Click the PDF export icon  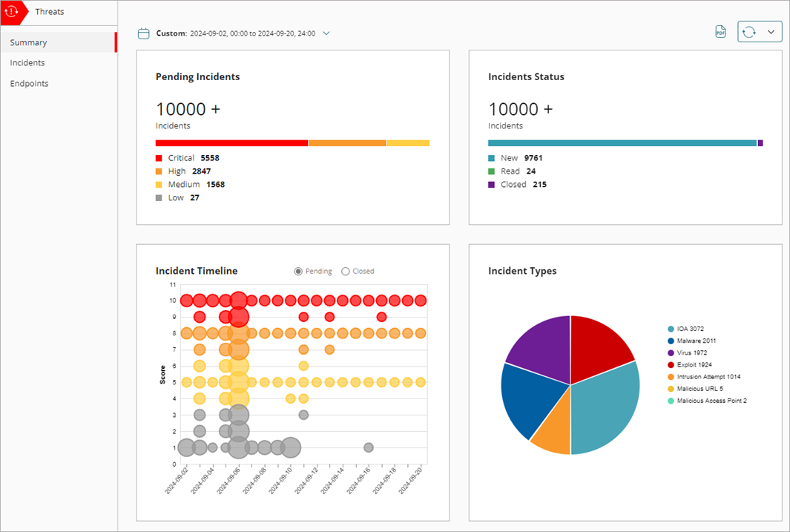[x=720, y=32]
